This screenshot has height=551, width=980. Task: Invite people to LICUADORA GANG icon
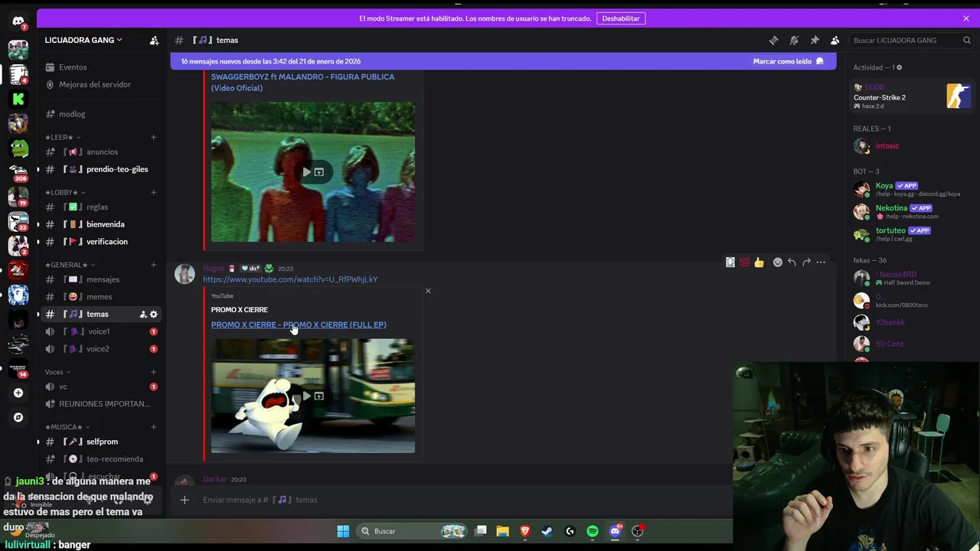[154, 40]
